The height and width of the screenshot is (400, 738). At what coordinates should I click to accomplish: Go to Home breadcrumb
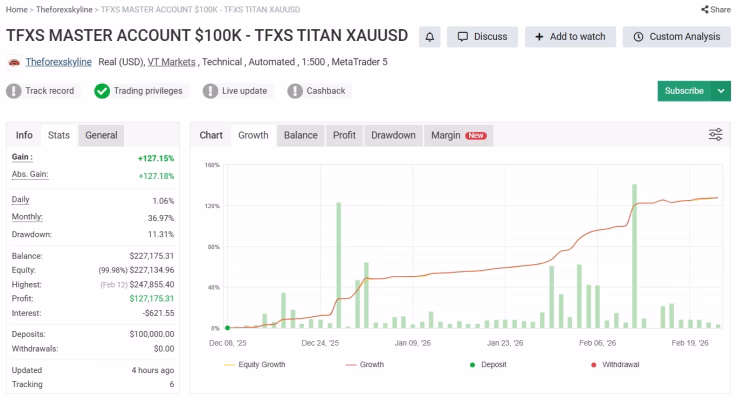tap(16, 9)
